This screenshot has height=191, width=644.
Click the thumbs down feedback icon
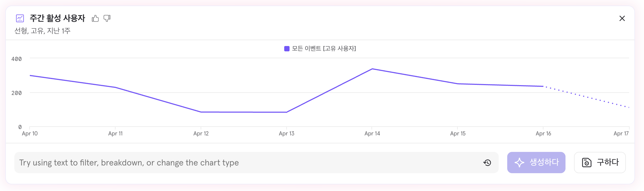(107, 18)
